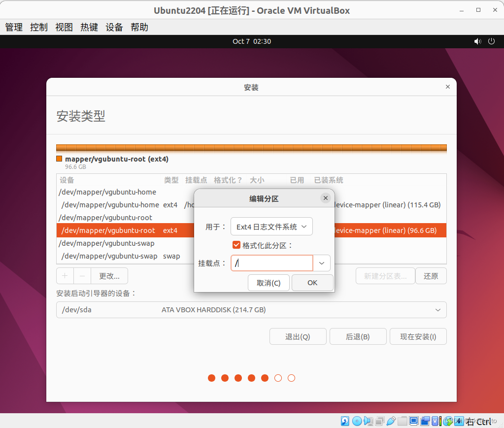504x428 pixels.
Task: Click the 还原 revert button
Action: pos(431,276)
